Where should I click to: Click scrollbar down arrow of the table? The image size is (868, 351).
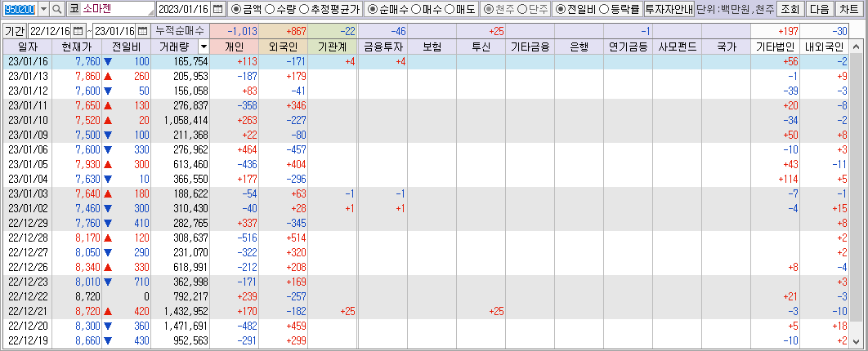858,340
